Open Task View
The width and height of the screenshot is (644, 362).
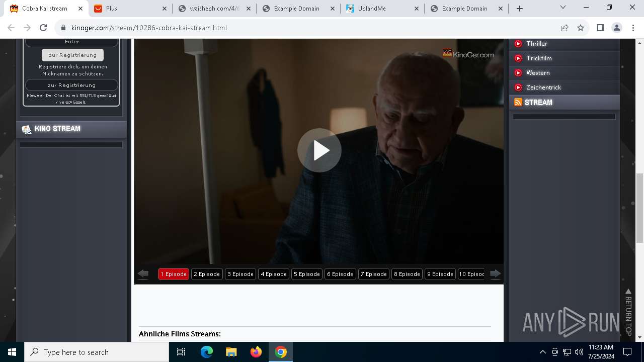(181, 352)
